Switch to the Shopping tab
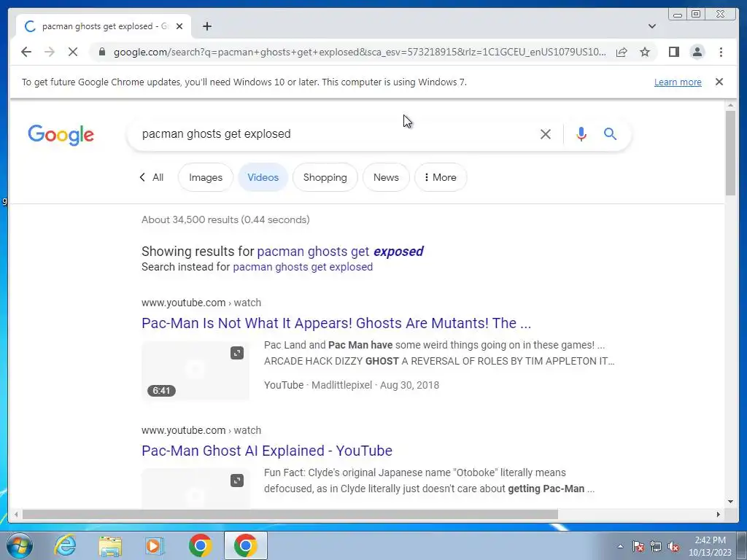The image size is (747, 560). pyautogui.click(x=325, y=177)
